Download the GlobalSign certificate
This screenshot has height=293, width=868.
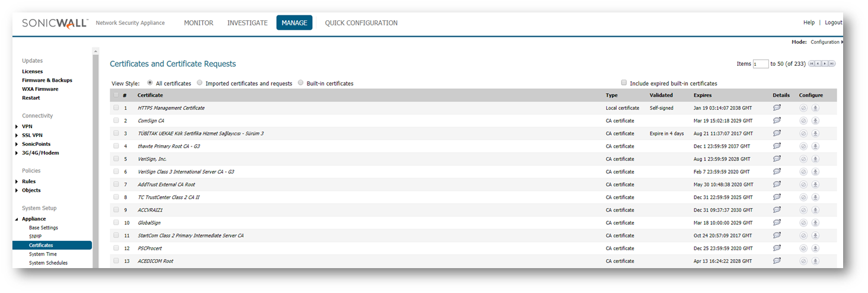815,222
